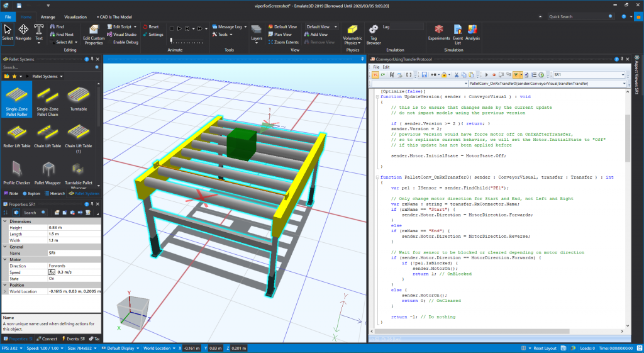
Task: Activate the Select tool in ribbon
Action: pyautogui.click(x=8, y=33)
